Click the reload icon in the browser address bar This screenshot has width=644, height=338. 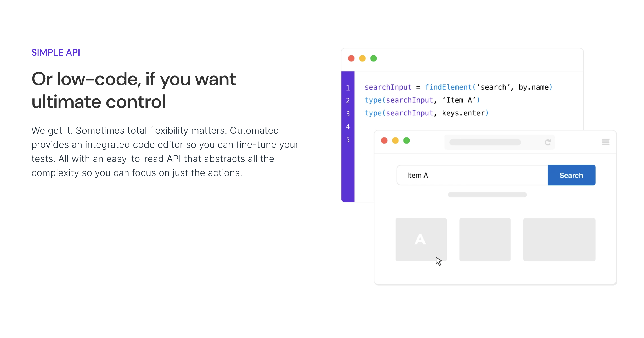[x=548, y=142]
